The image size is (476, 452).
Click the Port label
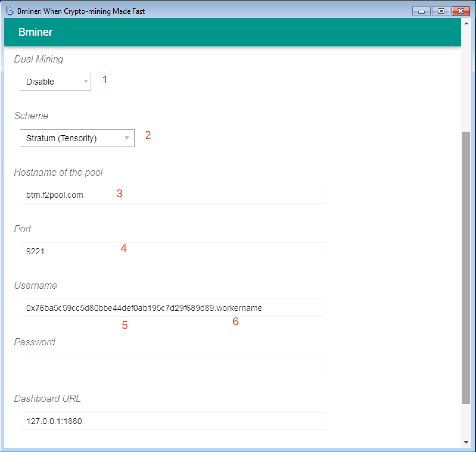tap(23, 229)
